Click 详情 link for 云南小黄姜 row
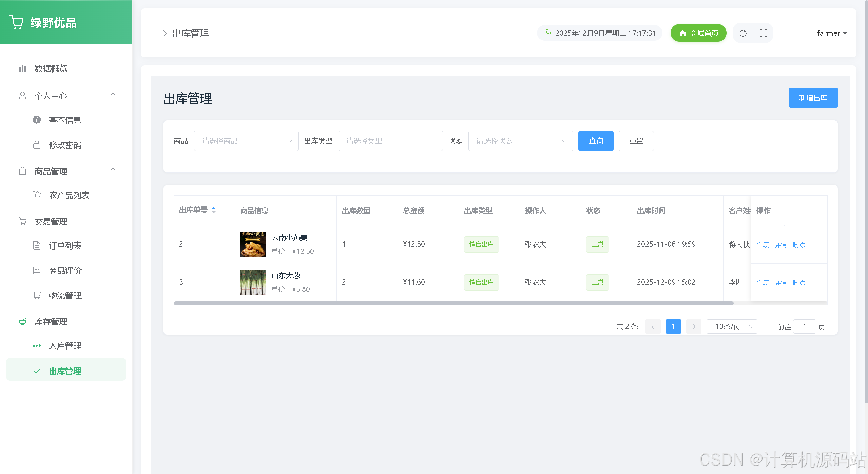 coord(780,244)
